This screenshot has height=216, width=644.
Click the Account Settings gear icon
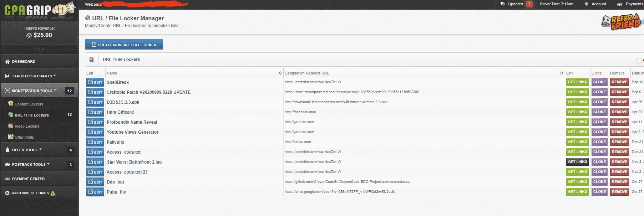click(x=7, y=193)
